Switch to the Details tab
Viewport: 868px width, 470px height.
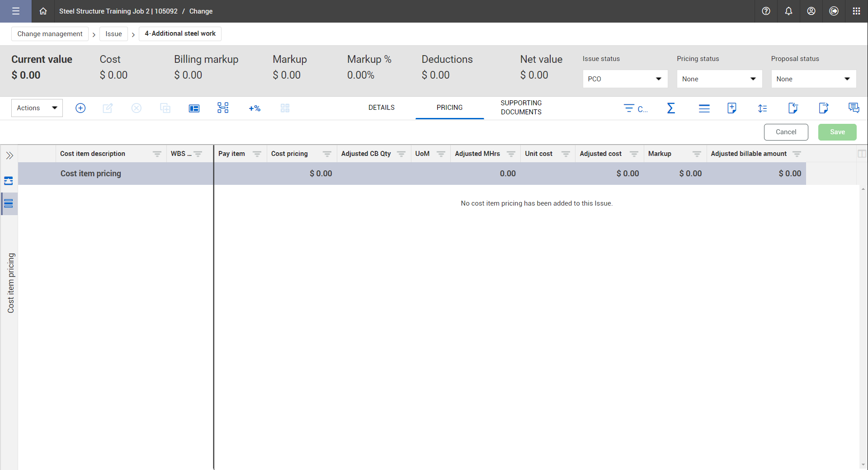pyautogui.click(x=381, y=108)
